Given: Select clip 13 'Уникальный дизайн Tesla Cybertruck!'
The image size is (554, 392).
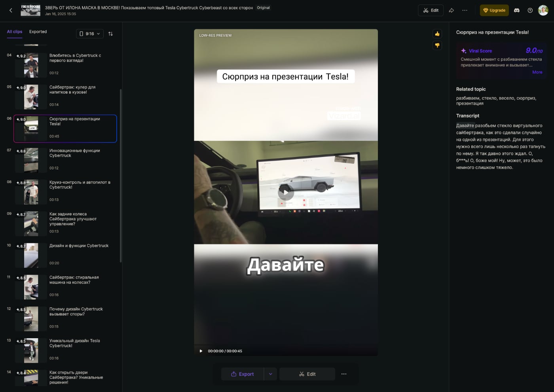Looking at the screenshot, I should point(65,350).
